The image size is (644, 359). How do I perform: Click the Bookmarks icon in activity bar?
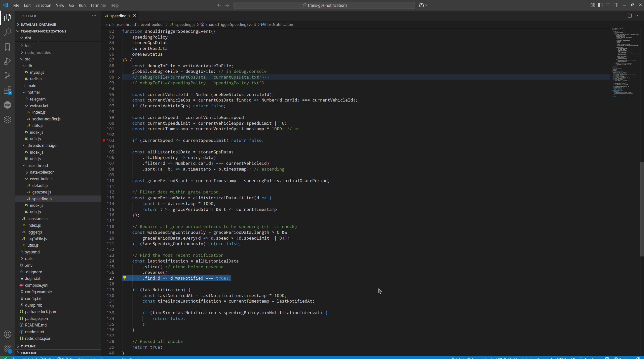click(8, 47)
